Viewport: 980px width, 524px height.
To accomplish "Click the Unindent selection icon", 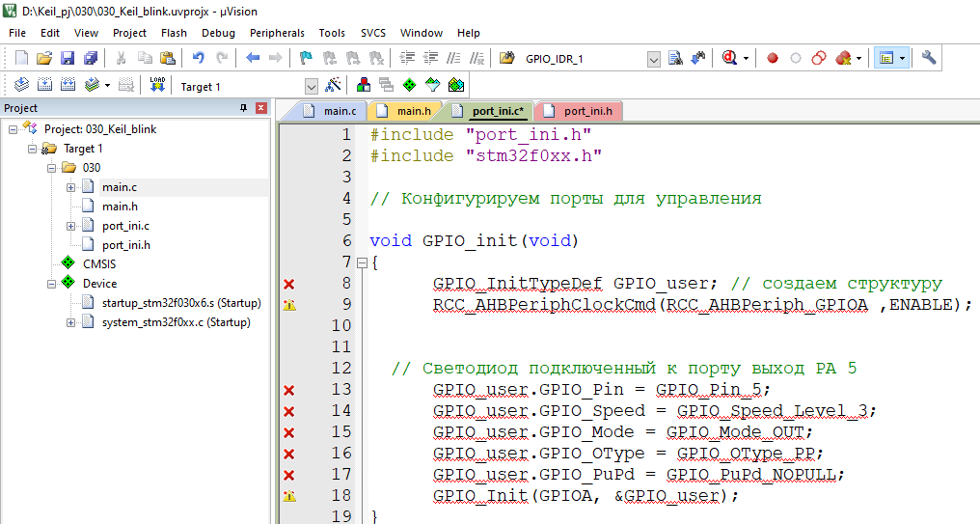I will click(x=430, y=58).
